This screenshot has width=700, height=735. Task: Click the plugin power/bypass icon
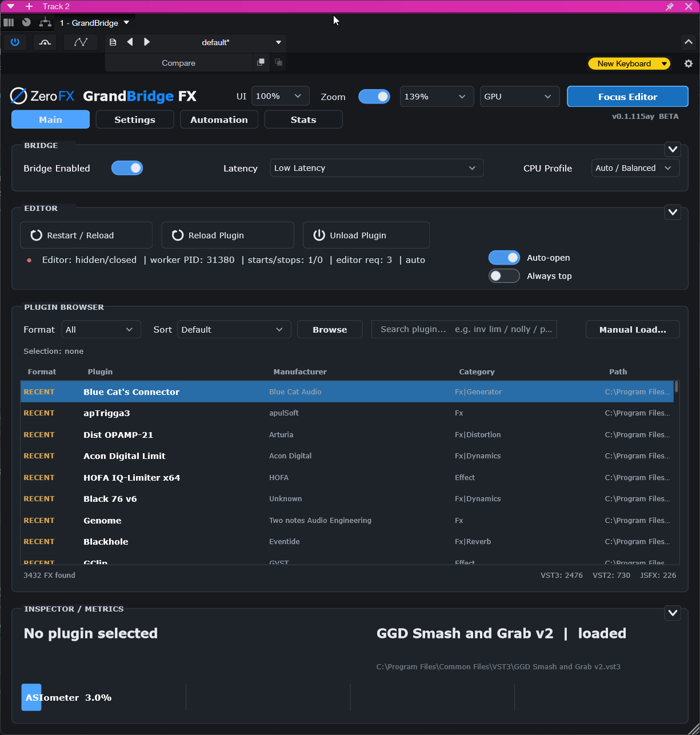click(x=15, y=42)
